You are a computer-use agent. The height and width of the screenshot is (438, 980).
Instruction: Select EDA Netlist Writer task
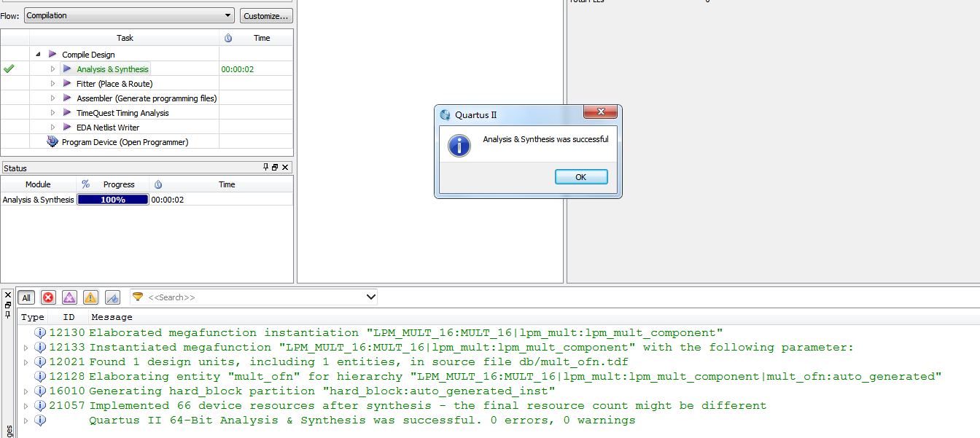click(108, 128)
